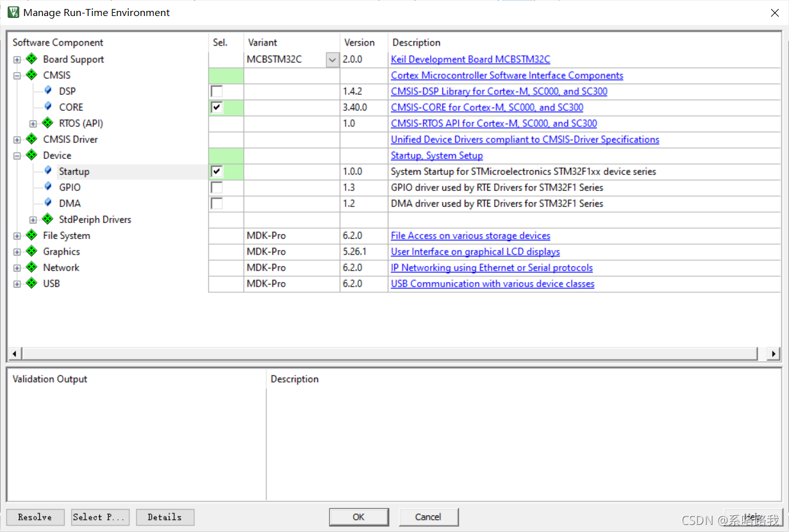Expand the RTOS (API) tree node
789x532 pixels.
coord(33,124)
